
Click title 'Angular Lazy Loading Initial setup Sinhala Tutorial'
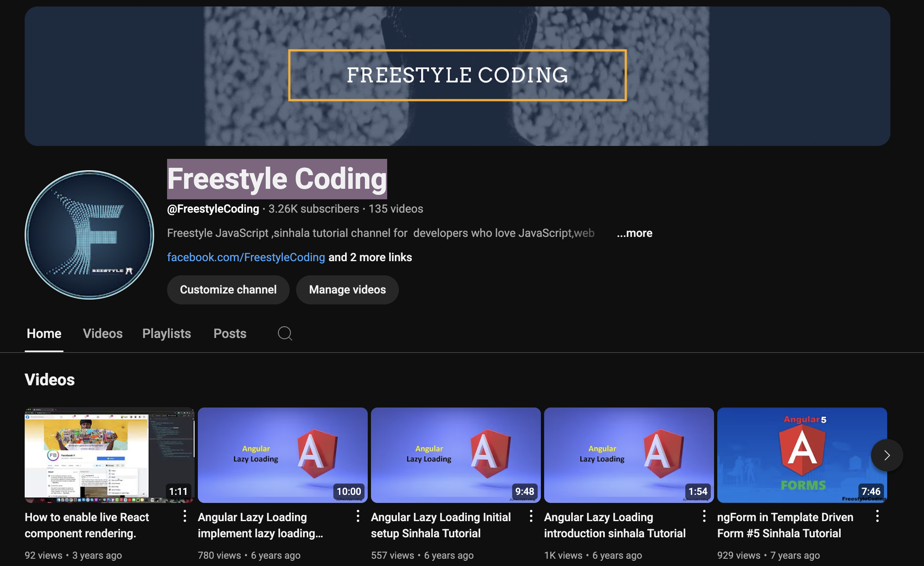[x=441, y=525]
